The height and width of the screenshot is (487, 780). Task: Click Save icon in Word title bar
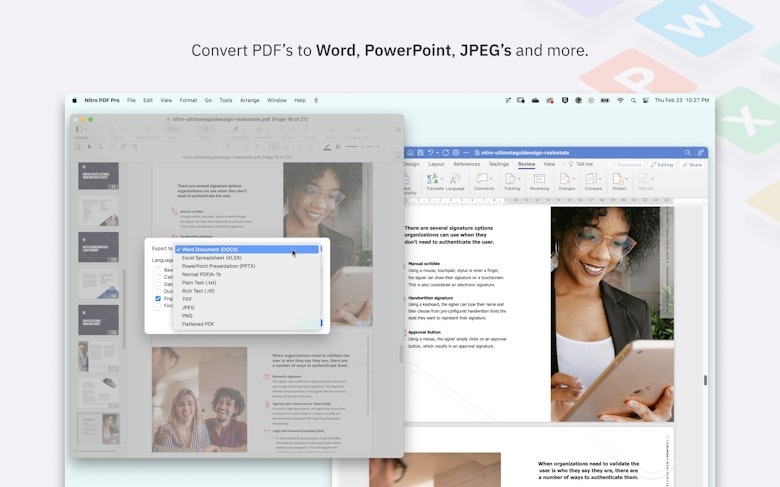point(420,153)
